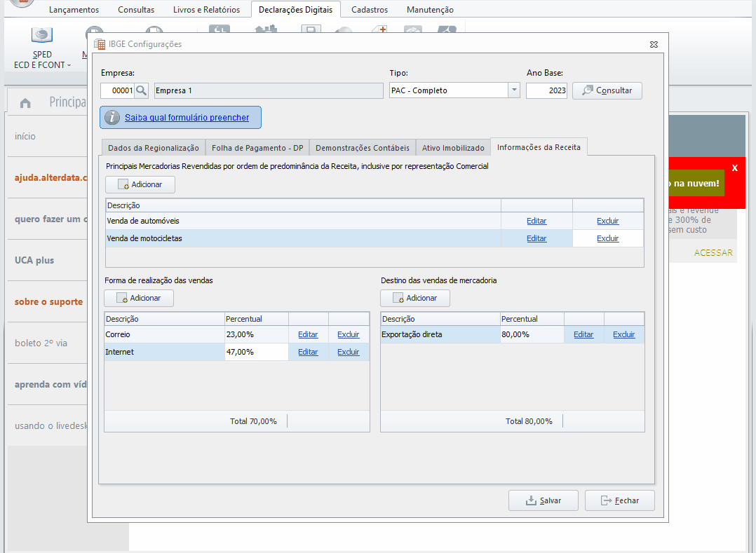Select Declarações Digitais ribbon tab

(x=295, y=10)
